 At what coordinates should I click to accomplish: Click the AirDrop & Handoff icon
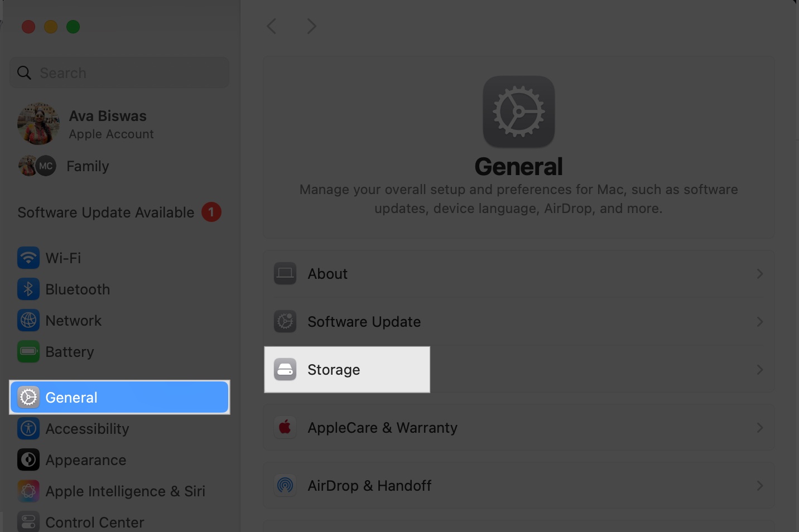285,485
